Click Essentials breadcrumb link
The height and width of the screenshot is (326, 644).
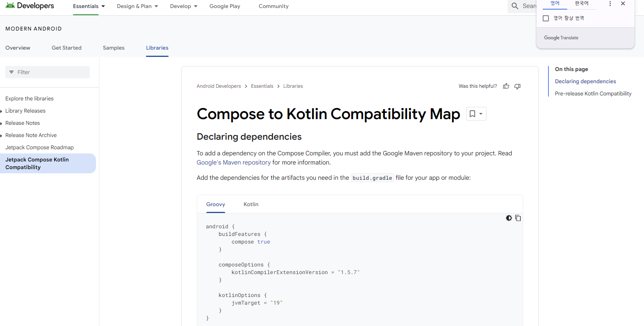(262, 86)
